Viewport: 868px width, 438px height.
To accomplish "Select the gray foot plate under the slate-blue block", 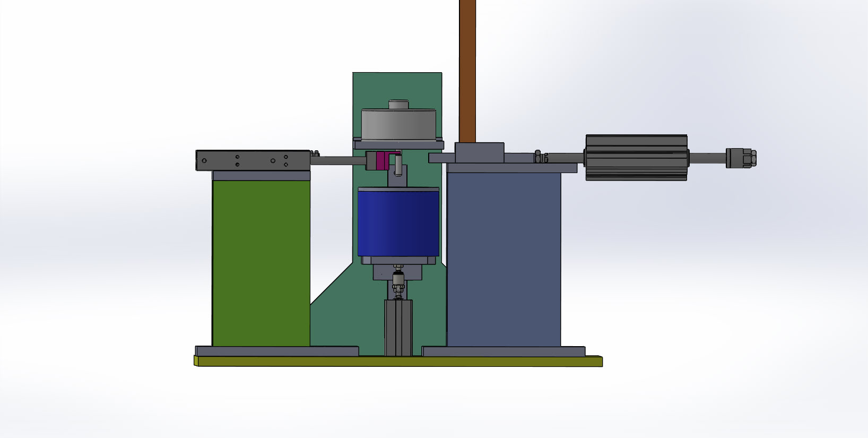I will (x=504, y=351).
